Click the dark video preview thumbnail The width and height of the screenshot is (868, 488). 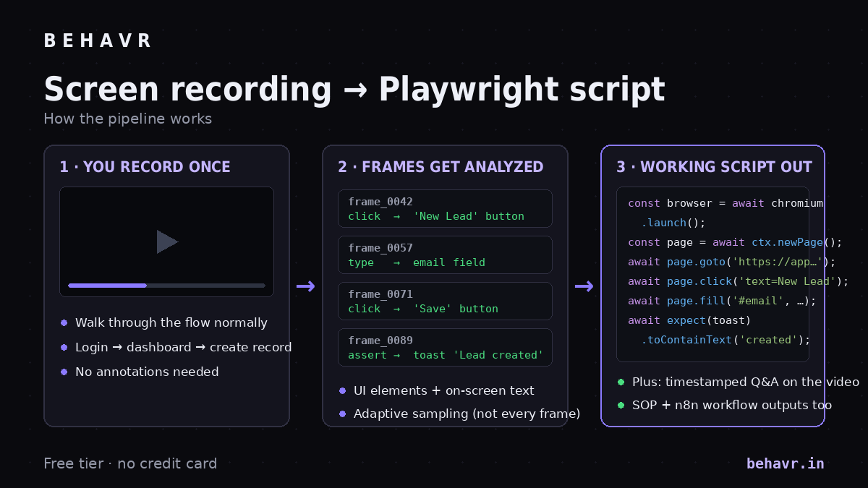(x=166, y=241)
